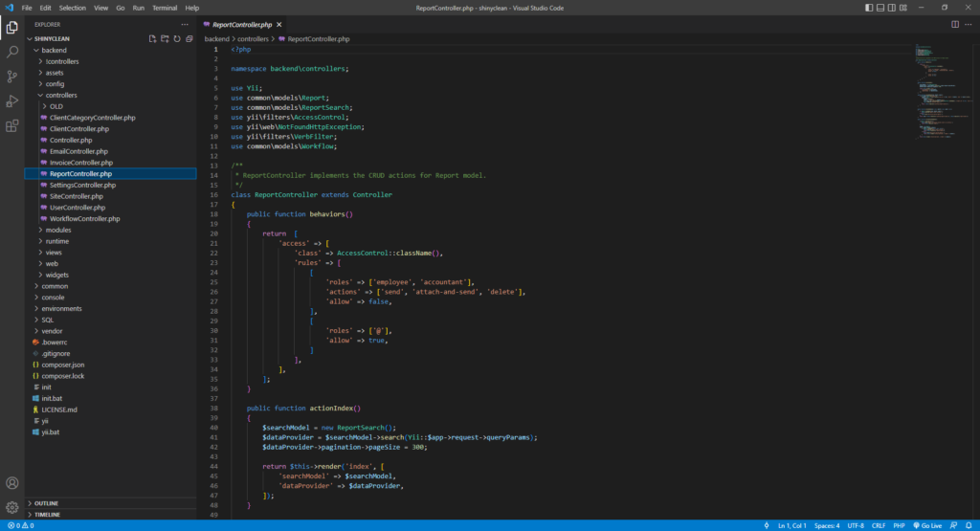The image size is (980, 531).
Task: Open the Source Control view
Action: tap(11, 77)
